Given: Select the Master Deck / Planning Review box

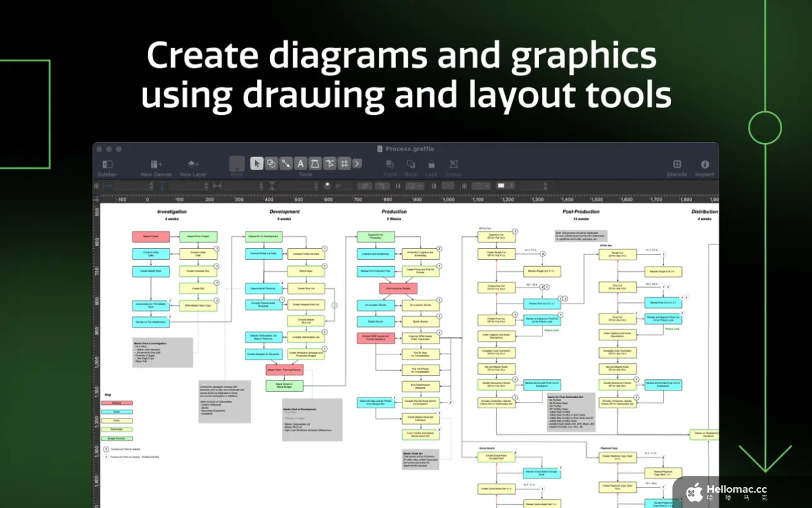Looking at the screenshot, I should click(284, 370).
